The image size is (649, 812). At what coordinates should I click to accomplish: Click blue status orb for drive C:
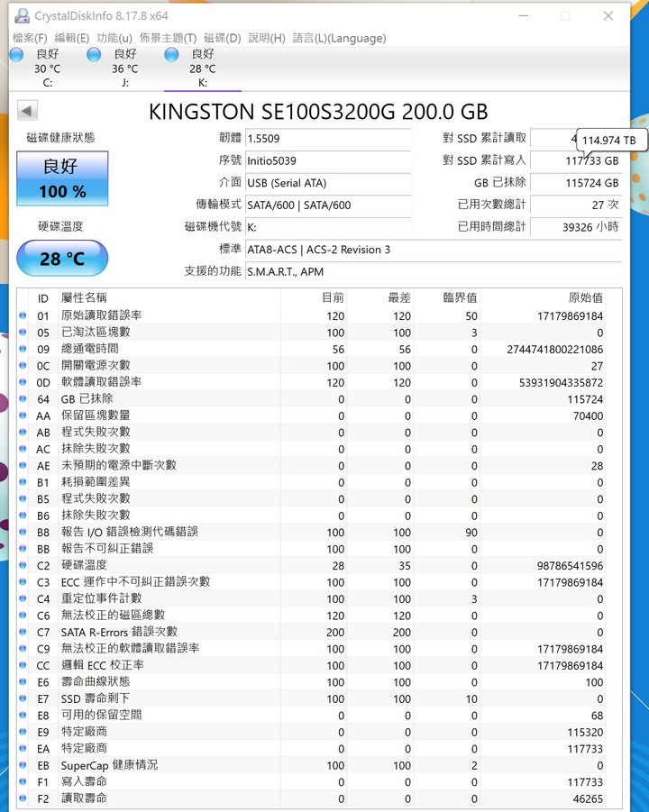click(16, 54)
